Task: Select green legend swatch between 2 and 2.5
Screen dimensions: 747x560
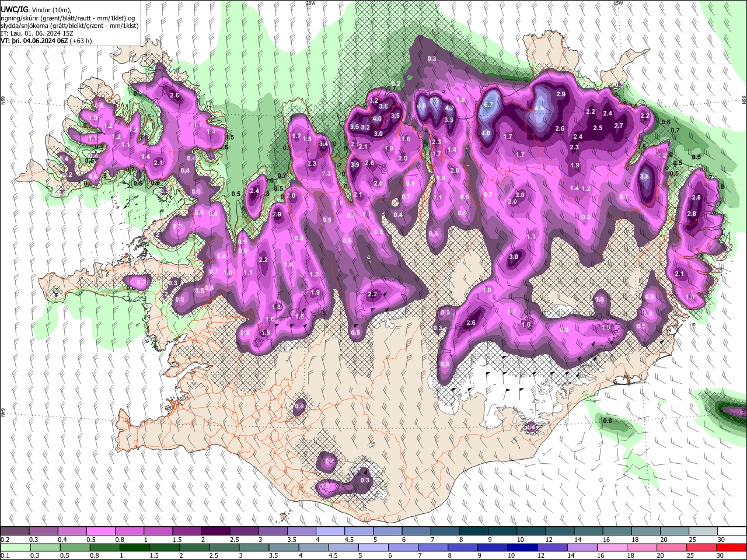Action: 194,547
